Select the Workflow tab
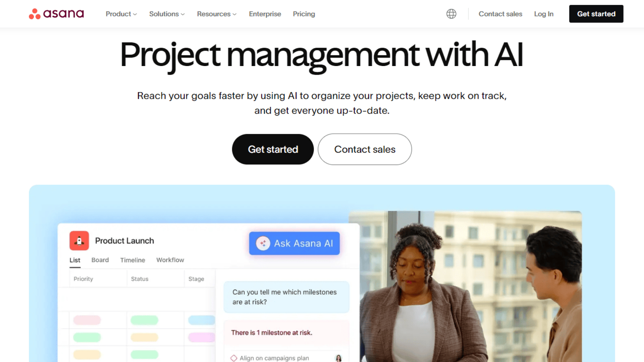This screenshot has width=644, height=362. coord(170,260)
